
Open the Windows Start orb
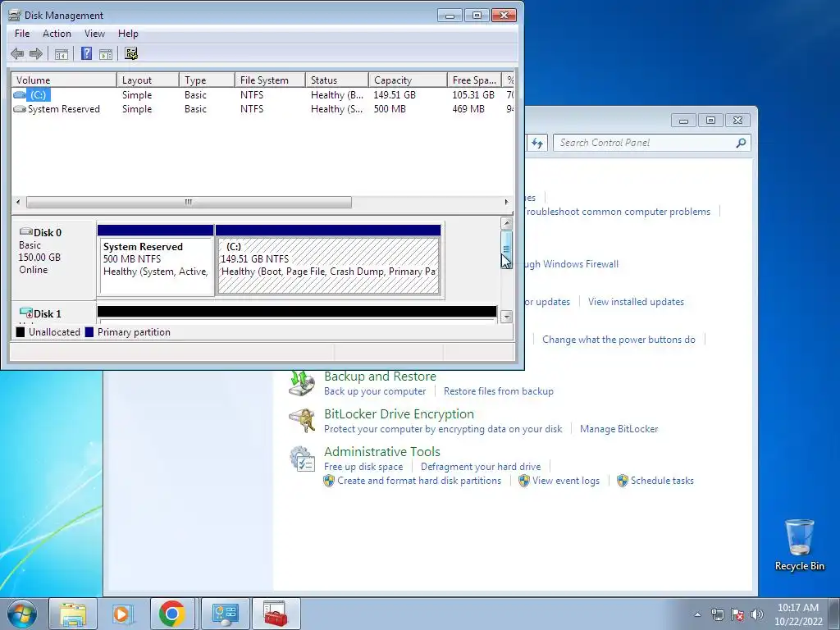[x=21, y=614]
